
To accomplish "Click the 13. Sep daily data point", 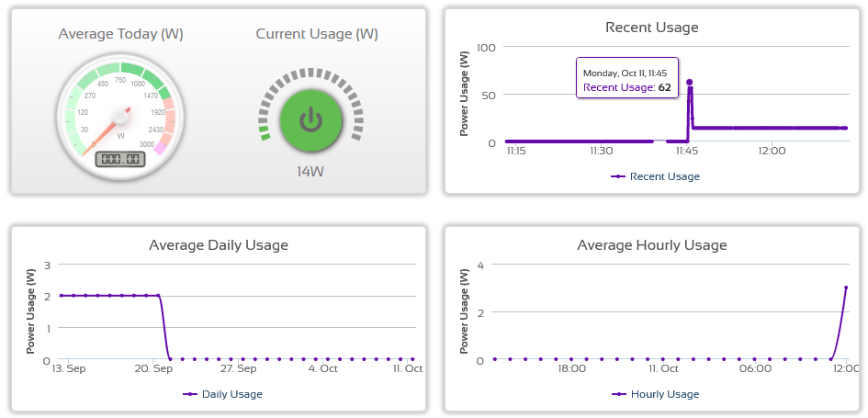I will pos(62,296).
